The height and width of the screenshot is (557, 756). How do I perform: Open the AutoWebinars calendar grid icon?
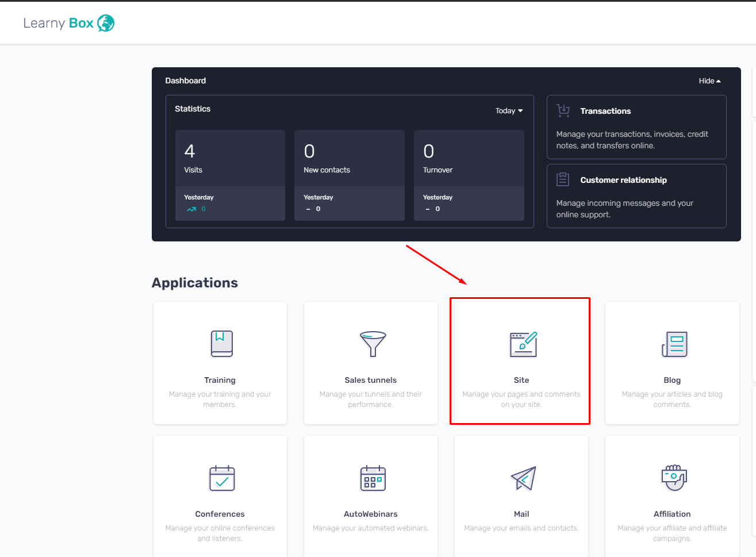pyautogui.click(x=373, y=478)
